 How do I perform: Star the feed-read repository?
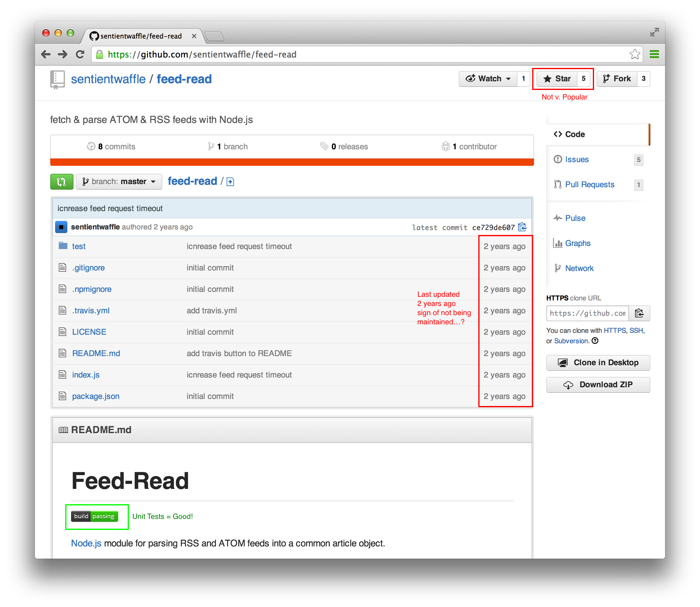tap(557, 79)
